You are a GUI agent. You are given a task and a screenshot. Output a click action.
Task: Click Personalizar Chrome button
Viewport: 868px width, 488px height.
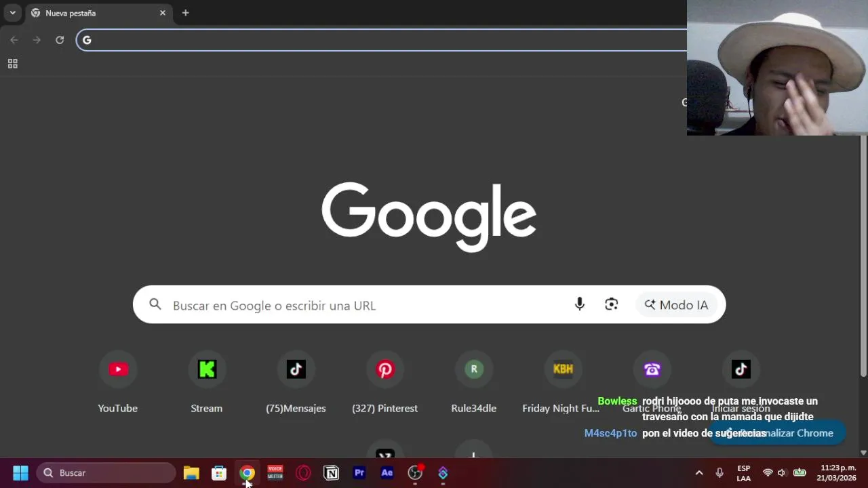tap(778, 433)
